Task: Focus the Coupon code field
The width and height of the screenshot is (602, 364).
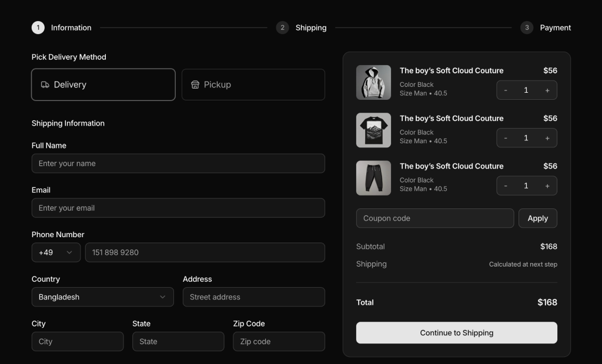Action: (x=434, y=218)
